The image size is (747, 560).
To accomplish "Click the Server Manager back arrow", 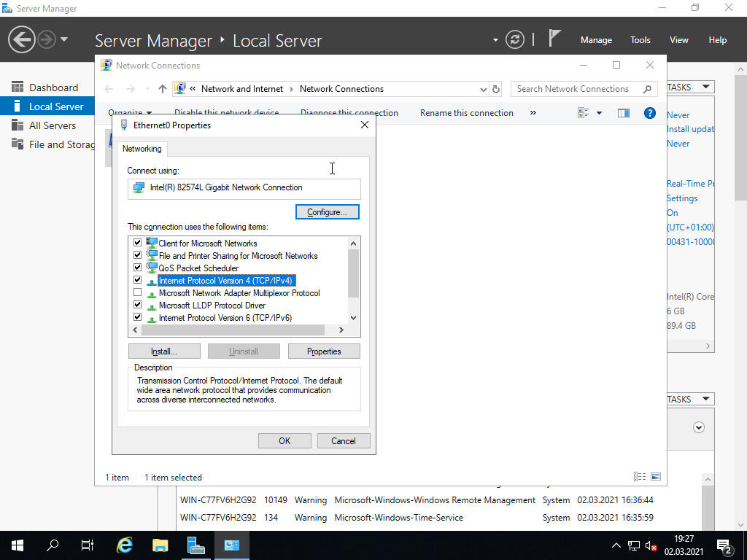I will [22, 39].
